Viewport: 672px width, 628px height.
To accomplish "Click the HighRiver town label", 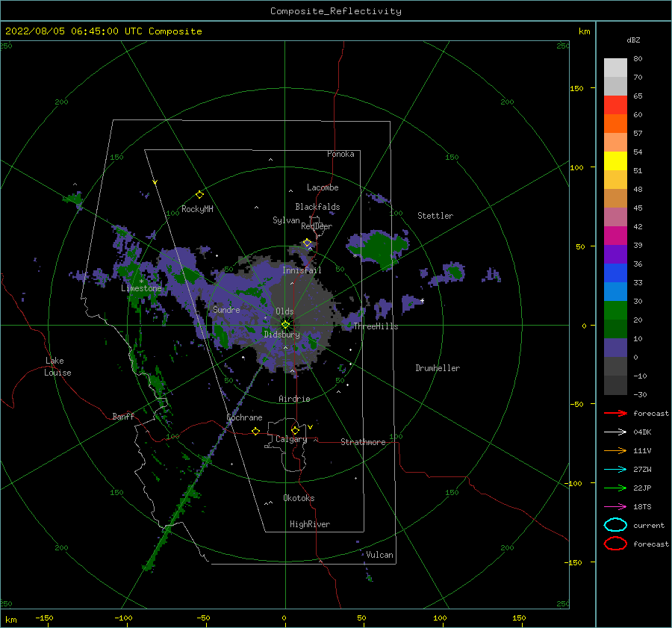I will coord(310,524).
